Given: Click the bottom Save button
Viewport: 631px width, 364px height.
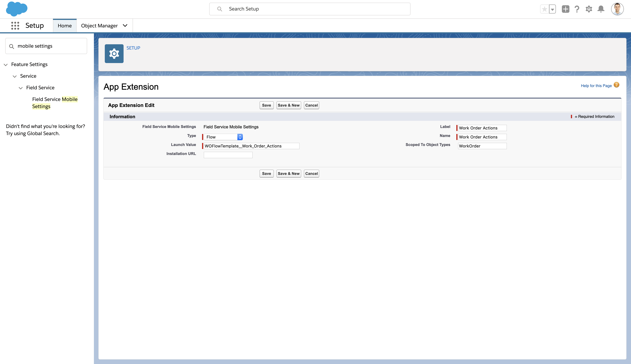Looking at the screenshot, I should click(x=266, y=174).
